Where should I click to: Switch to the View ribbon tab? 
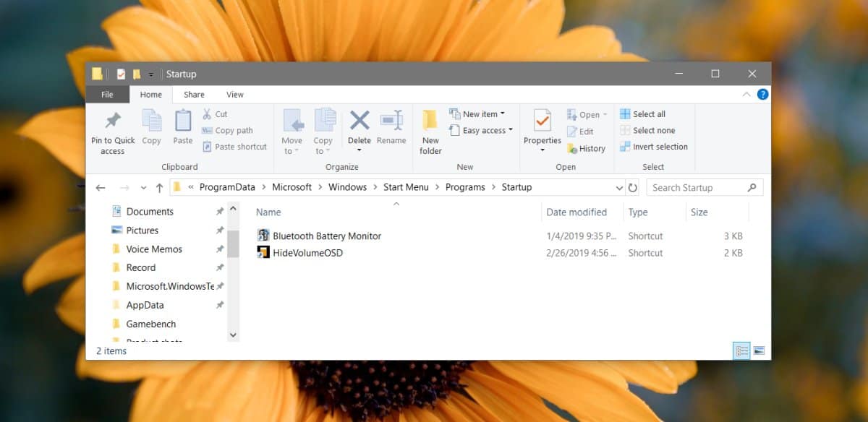pyautogui.click(x=235, y=95)
